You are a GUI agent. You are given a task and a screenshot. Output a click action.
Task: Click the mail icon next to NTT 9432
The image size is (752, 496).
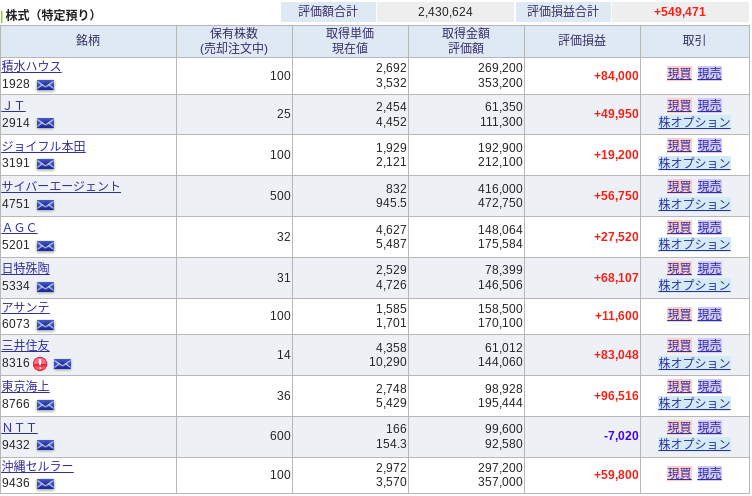click(x=46, y=445)
